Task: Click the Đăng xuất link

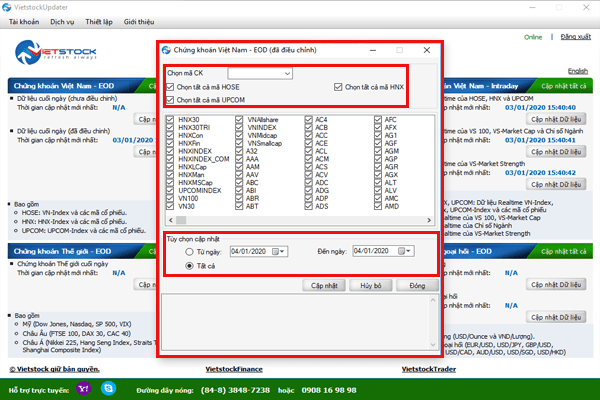Action: [576, 37]
